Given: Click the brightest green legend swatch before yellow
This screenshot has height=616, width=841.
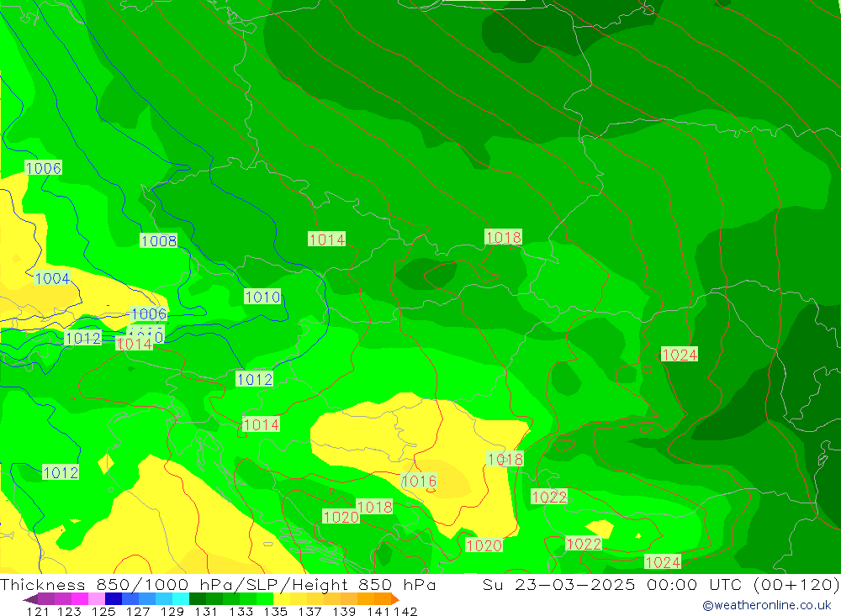Looking at the screenshot, I should coord(265,599).
